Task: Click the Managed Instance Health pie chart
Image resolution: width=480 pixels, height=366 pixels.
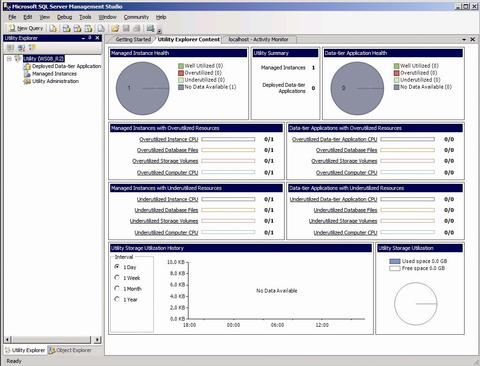Action: tap(143, 88)
